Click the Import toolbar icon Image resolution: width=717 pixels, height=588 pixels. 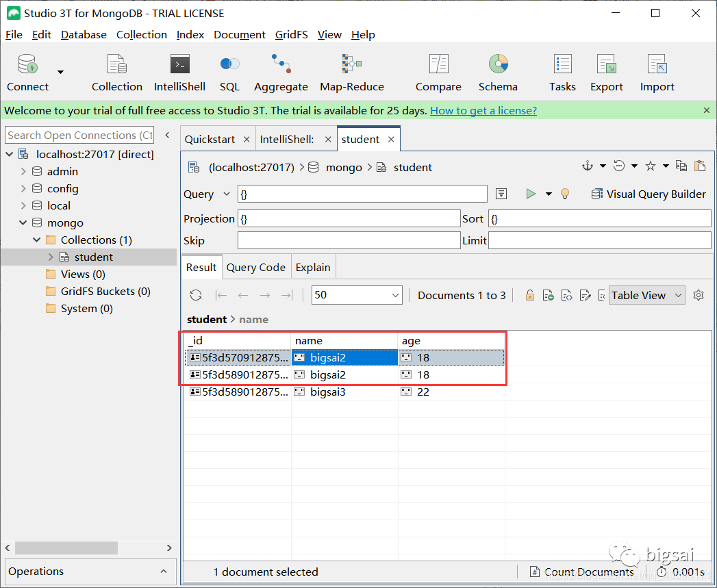[x=657, y=73]
